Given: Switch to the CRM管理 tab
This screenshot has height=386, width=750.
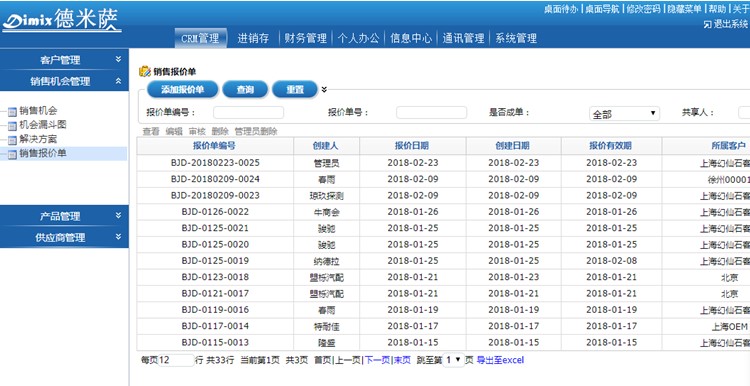Looking at the screenshot, I should [200, 38].
